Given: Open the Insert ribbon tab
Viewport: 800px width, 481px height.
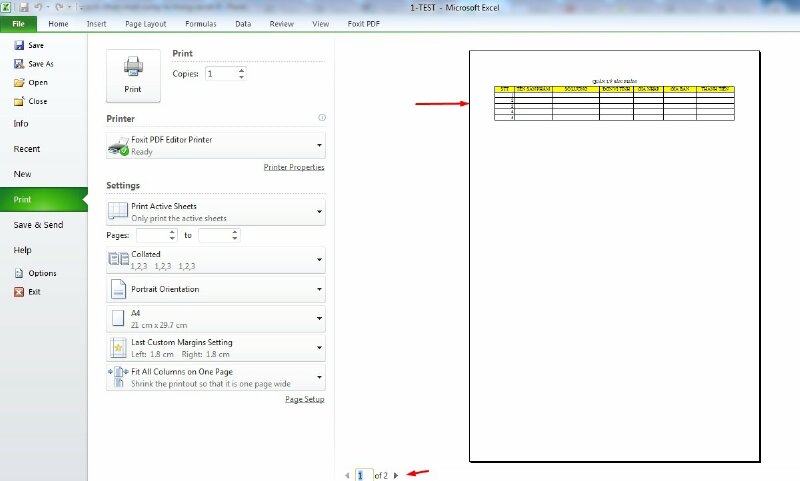Looking at the screenshot, I should point(96,24).
